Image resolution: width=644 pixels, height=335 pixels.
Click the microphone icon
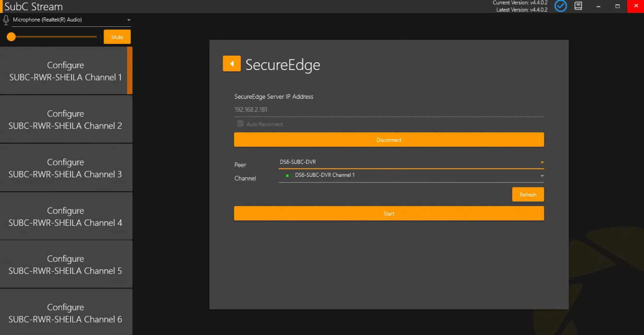tap(6, 20)
